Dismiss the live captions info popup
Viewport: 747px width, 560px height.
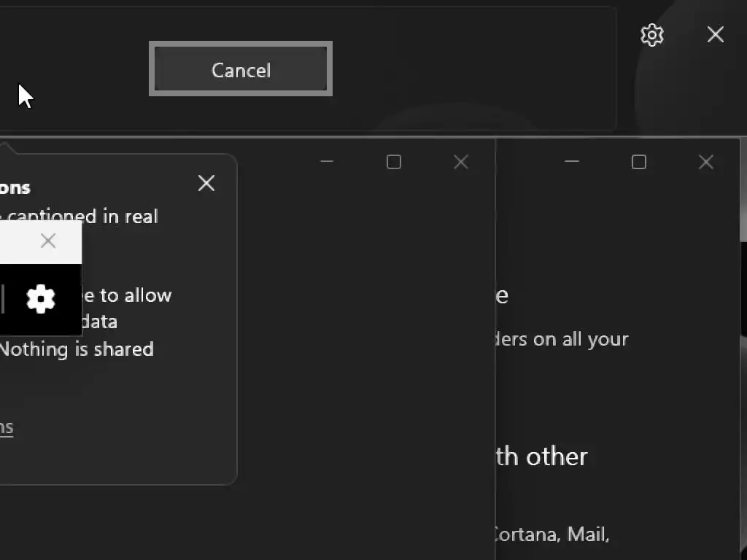click(206, 183)
